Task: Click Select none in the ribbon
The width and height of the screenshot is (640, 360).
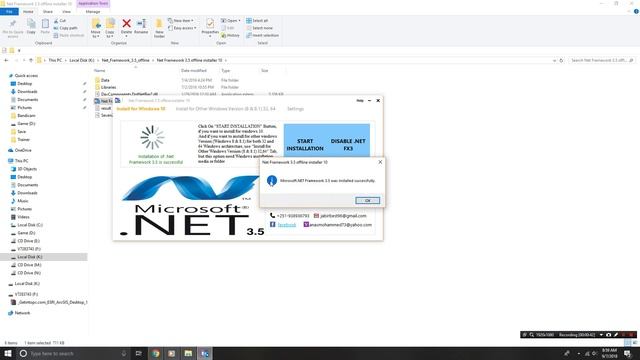Action: click(x=259, y=28)
